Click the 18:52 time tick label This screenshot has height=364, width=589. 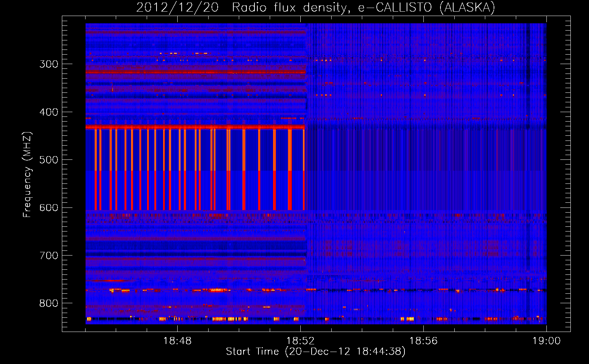pos(300,341)
